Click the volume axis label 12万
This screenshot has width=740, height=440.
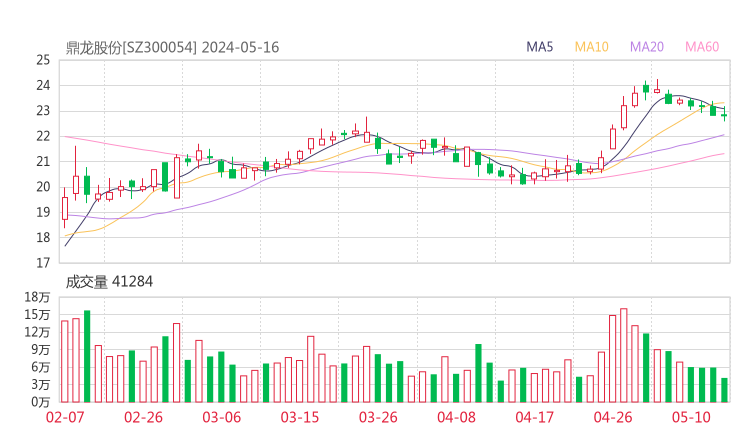coord(37,332)
